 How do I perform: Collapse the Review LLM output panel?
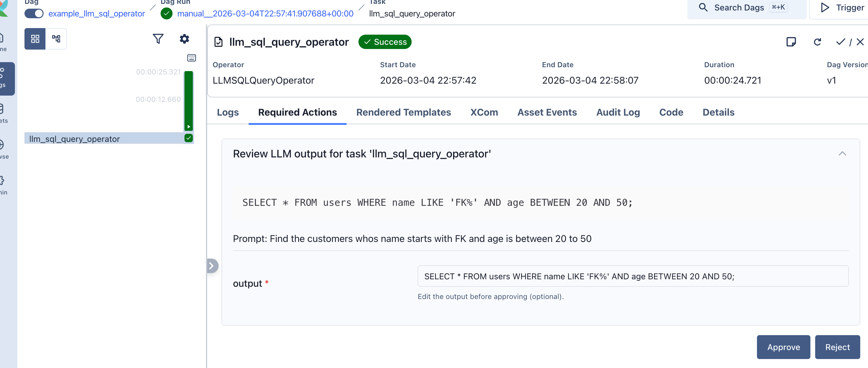842,154
